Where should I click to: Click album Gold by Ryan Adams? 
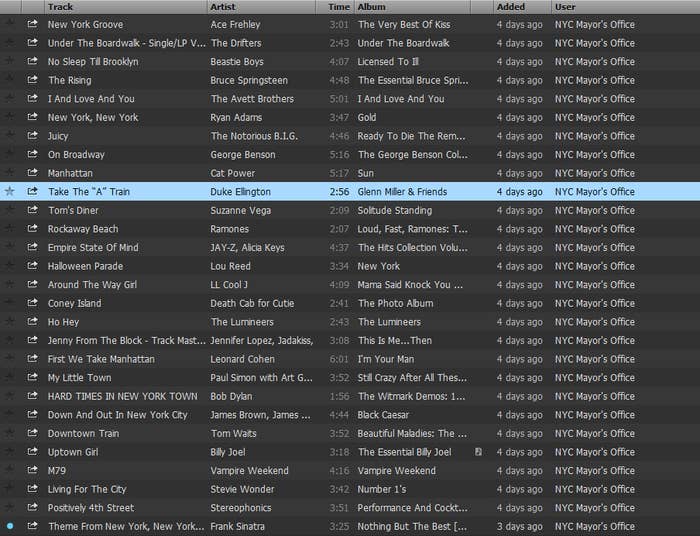[367, 117]
